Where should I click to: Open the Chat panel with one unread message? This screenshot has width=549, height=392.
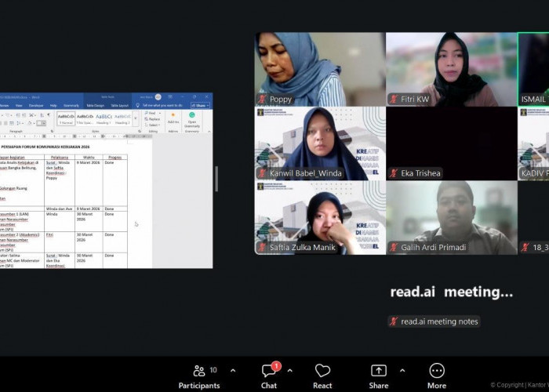269,376
